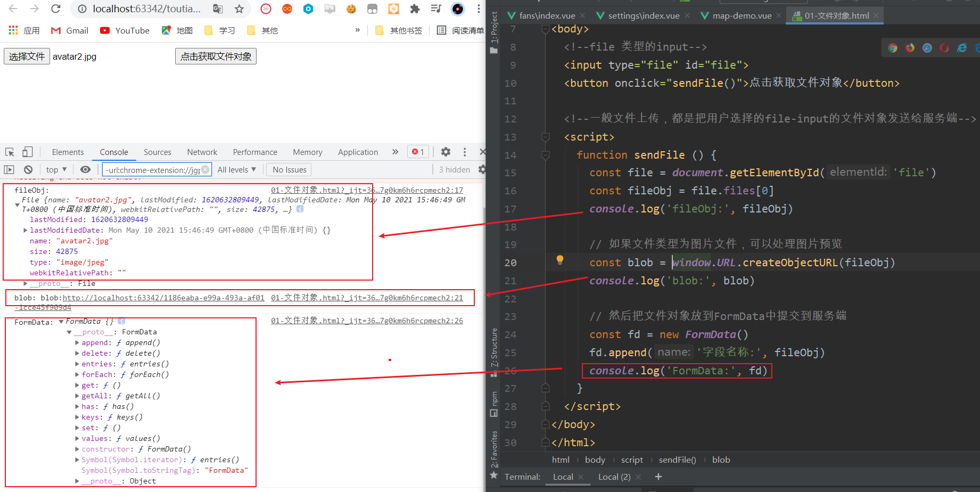
Task: Open preview in Internet Explorer from WebStorm
Action: [961, 48]
